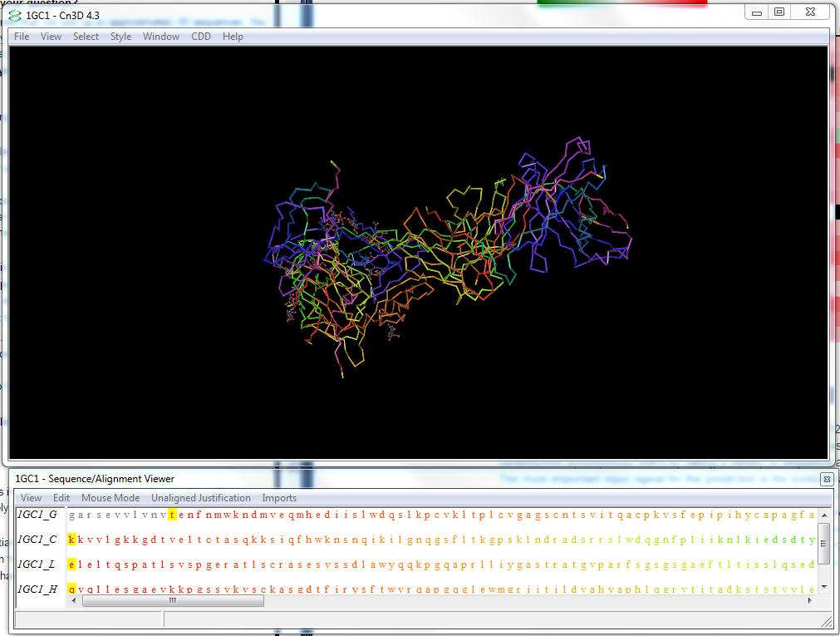Select the 1GC1_L sequence row label
The height and width of the screenshot is (636, 840).
pyautogui.click(x=37, y=565)
